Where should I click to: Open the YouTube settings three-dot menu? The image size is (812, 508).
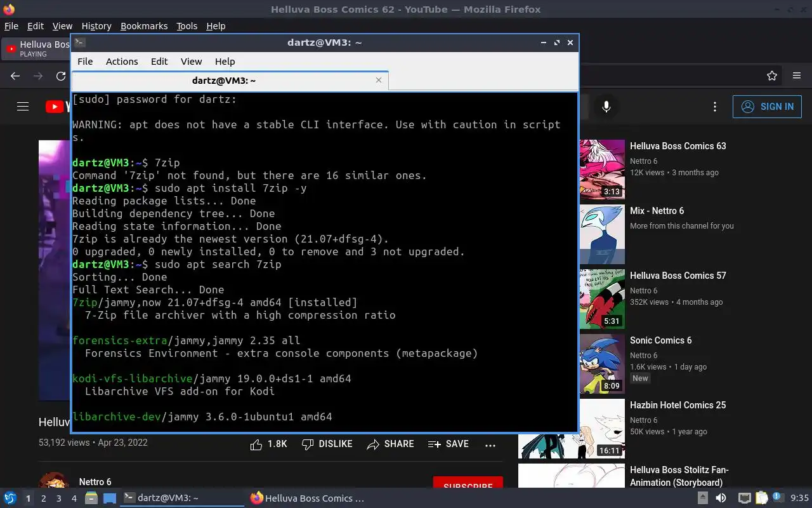click(x=715, y=107)
